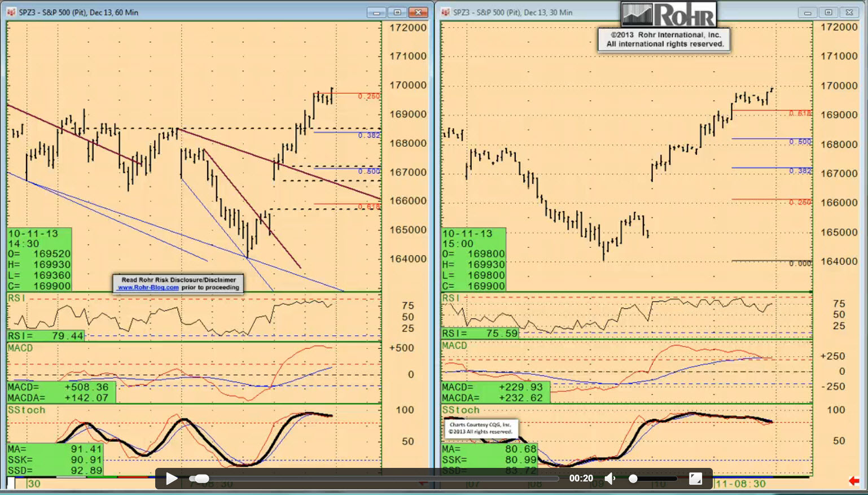Click the Rohr logo at the top
Screen dimensions: 868x495
coord(669,15)
